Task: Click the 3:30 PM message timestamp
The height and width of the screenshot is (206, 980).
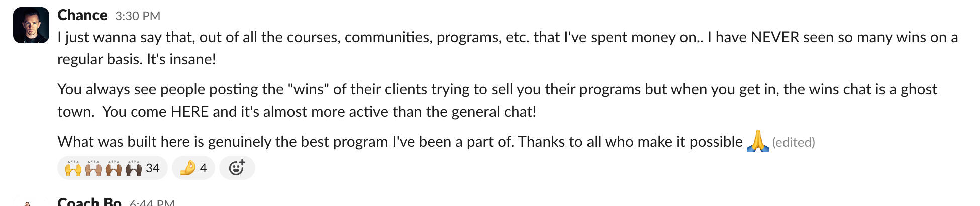Action: pyautogui.click(x=138, y=16)
